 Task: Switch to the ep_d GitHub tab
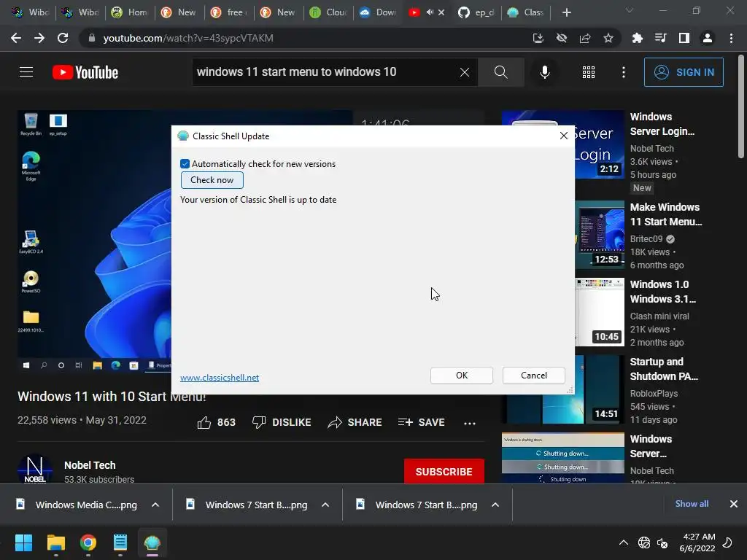(x=476, y=12)
